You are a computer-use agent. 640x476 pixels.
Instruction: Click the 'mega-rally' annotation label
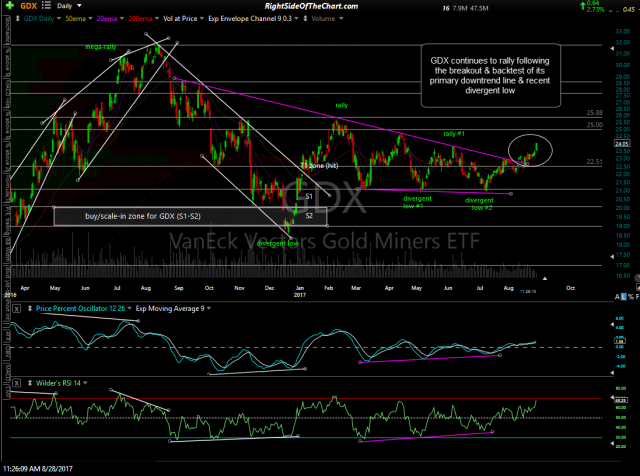pos(100,47)
